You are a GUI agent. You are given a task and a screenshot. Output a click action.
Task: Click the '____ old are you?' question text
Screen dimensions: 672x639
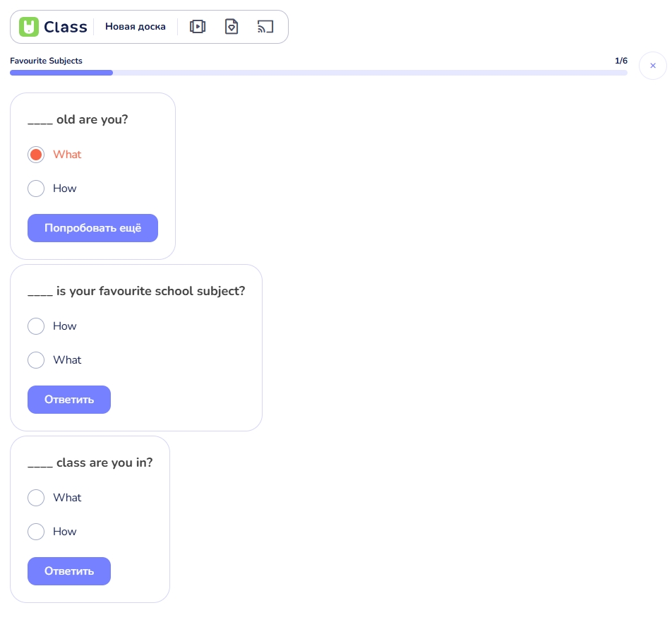point(78,119)
